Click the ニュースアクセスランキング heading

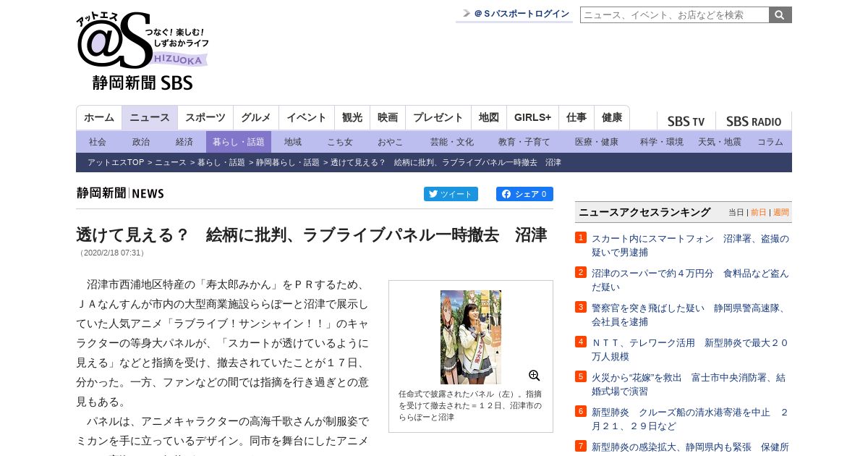[644, 212]
